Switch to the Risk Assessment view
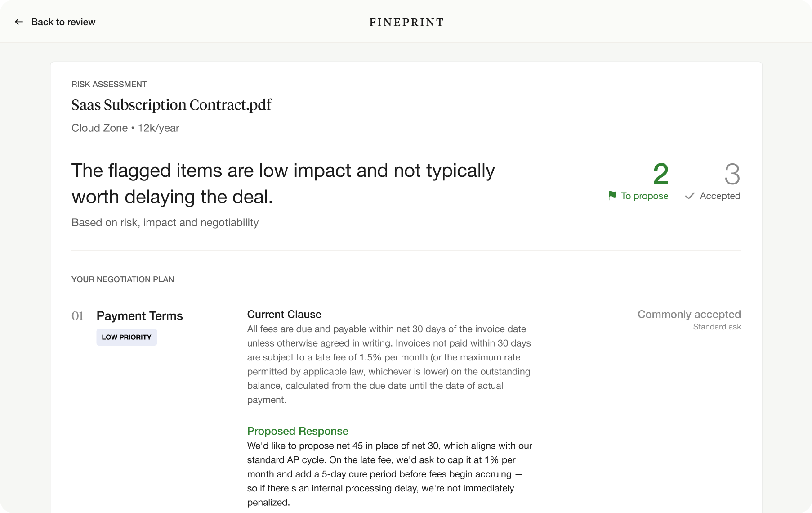Image resolution: width=812 pixels, height=513 pixels. click(109, 84)
